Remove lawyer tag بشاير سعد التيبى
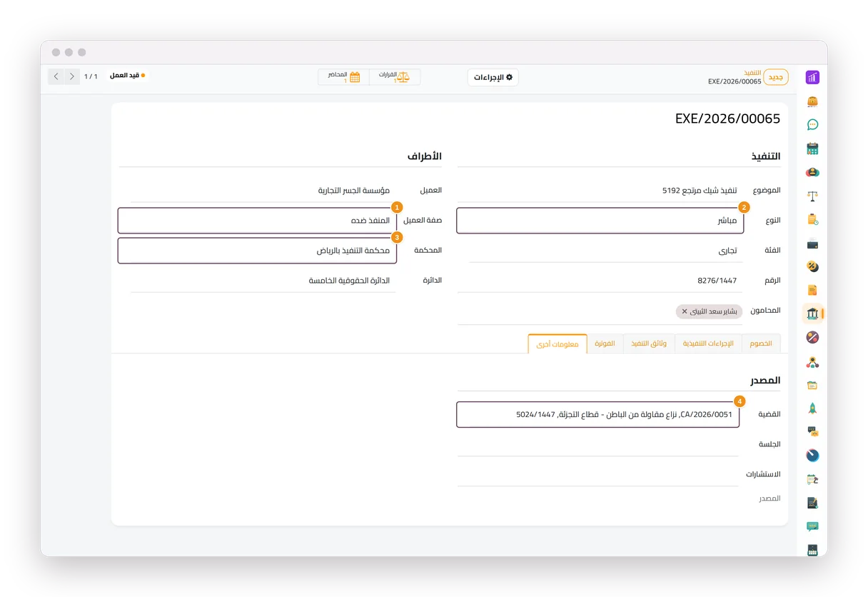The image size is (868, 597). pyautogui.click(x=685, y=311)
